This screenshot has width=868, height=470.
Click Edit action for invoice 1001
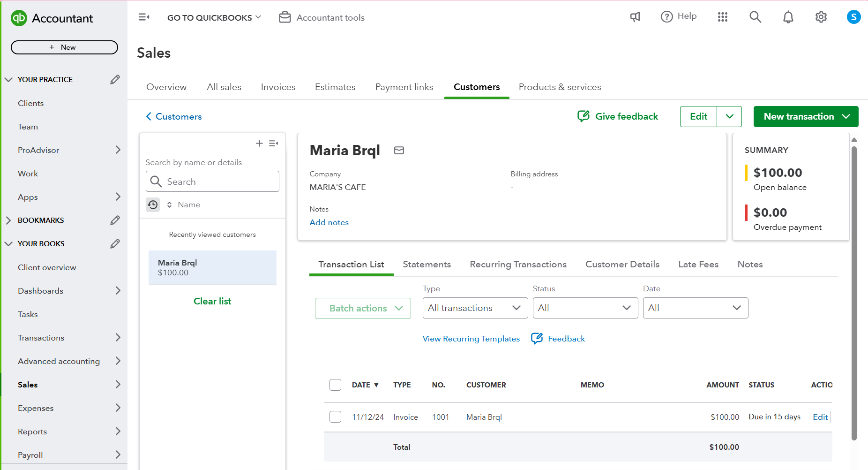(820, 417)
